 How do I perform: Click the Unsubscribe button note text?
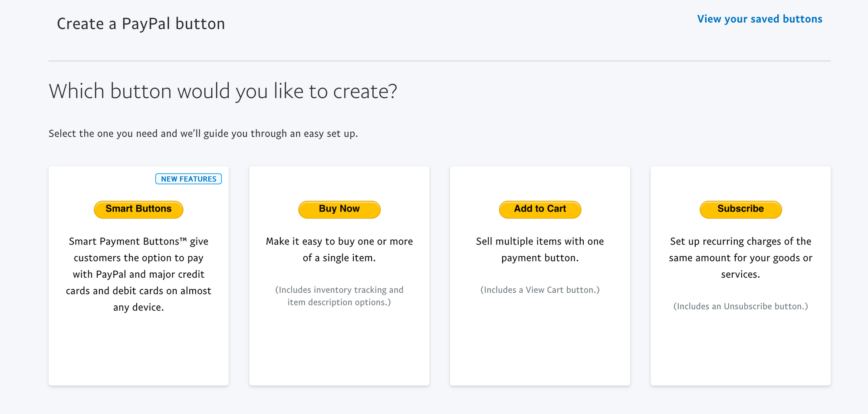(740, 306)
